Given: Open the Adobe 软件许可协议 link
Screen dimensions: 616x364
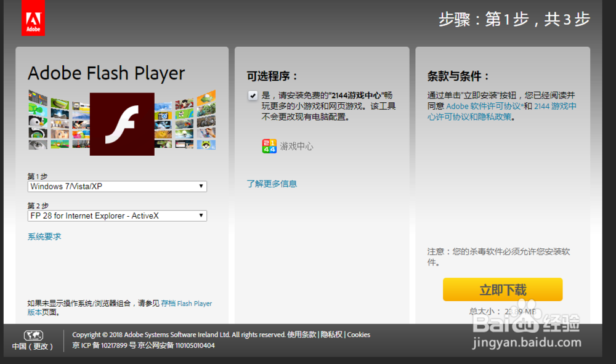Looking at the screenshot, I should point(483,106).
